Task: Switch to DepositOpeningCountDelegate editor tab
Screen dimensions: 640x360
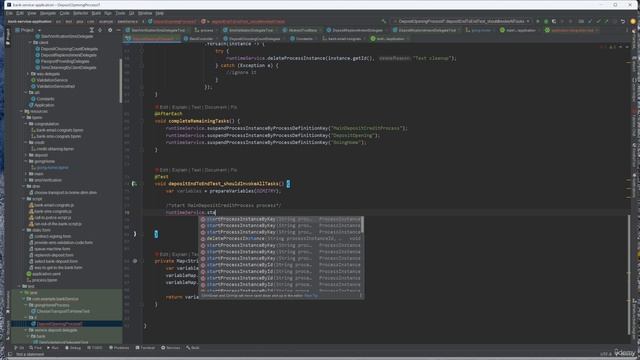Action: 252,39
